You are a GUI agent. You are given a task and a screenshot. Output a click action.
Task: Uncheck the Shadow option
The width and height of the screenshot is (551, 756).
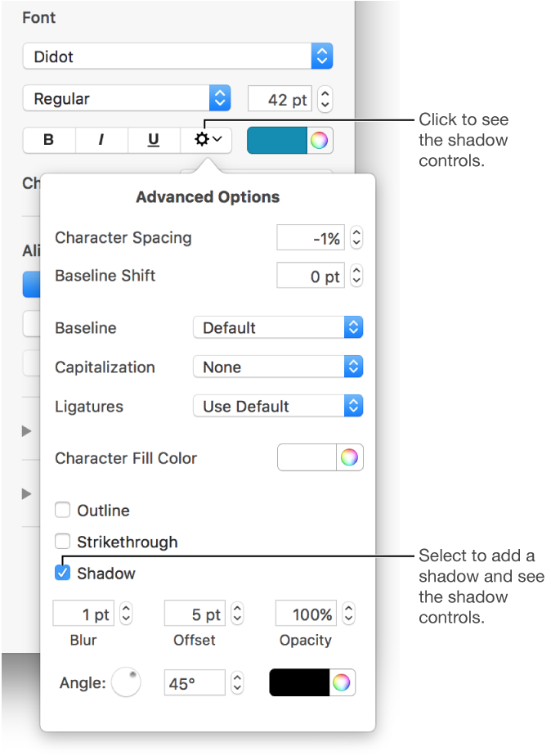pyautogui.click(x=63, y=573)
